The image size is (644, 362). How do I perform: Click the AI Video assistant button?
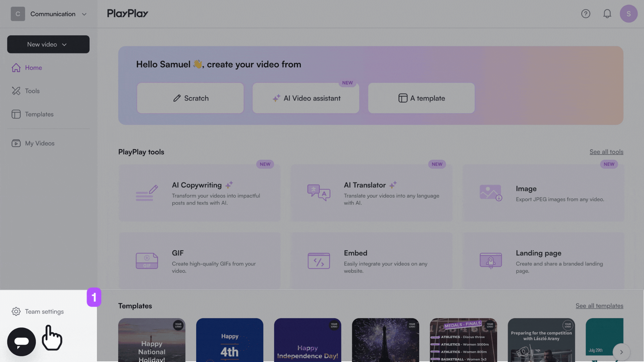coord(306,98)
